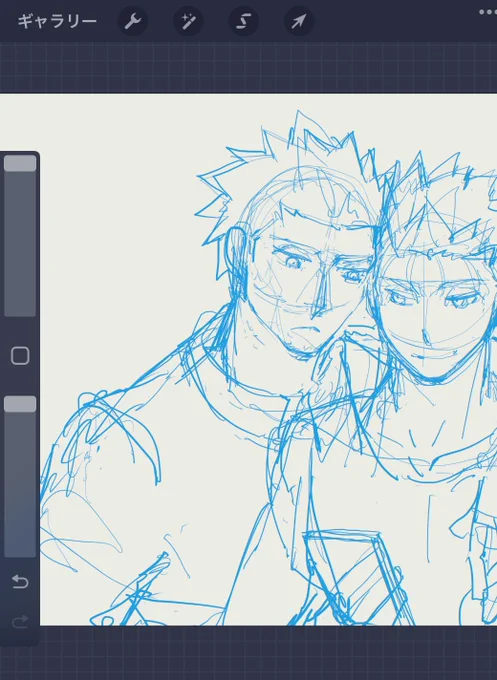This screenshot has width=497, height=680.
Task: Tap the square modify button in sidebar
Action: point(20,356)
